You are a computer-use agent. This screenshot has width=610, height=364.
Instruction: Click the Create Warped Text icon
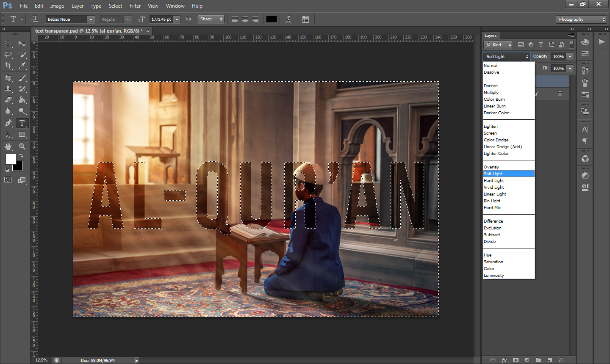pyautogui.click(x=288, y=19)
